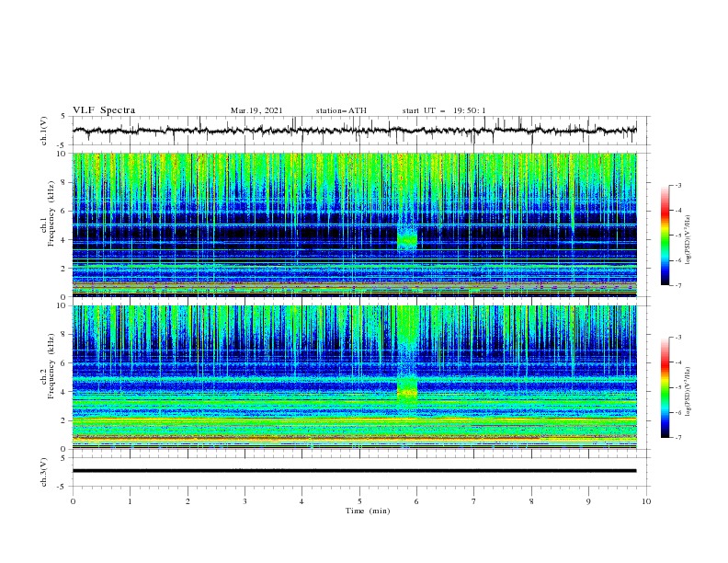
Task: Click the "-3" tick on the ch.1 colorbar
Action: pos(678,185)
